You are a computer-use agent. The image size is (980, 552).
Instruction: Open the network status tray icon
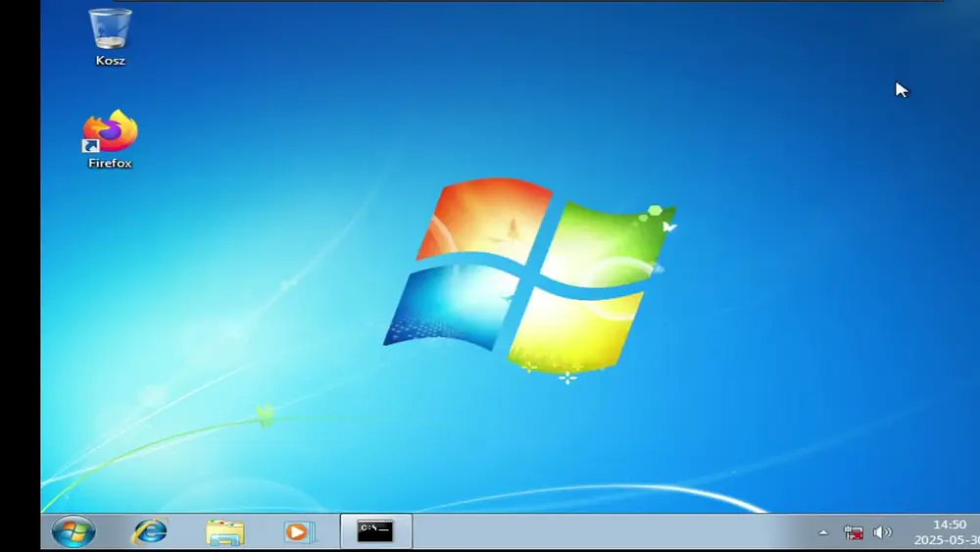tap(854, 532)
